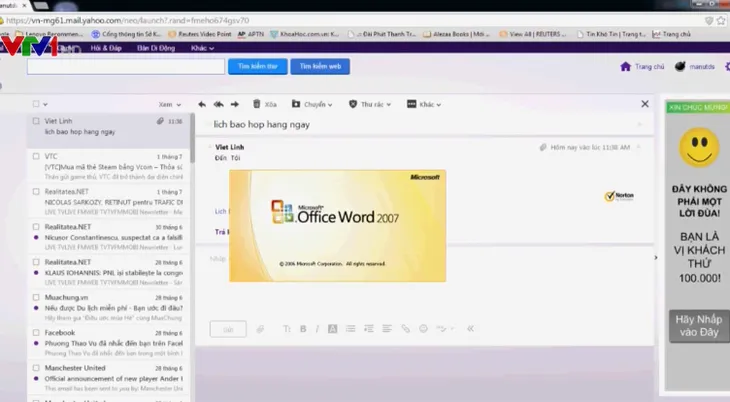This screenshot has height=402, width=730.
Task: Open the text color picker
Action: pyautogui.click(x=332, y=329)
